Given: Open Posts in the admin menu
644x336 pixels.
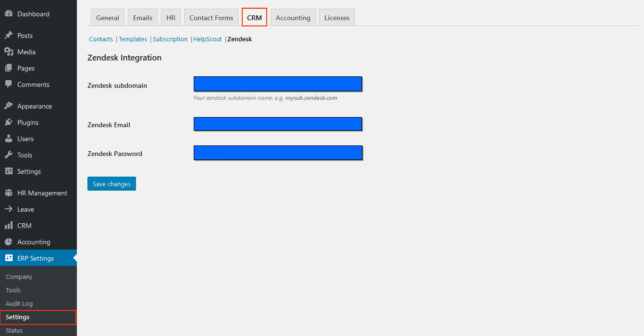Looking at the screenshot, I should pos(38,36).
